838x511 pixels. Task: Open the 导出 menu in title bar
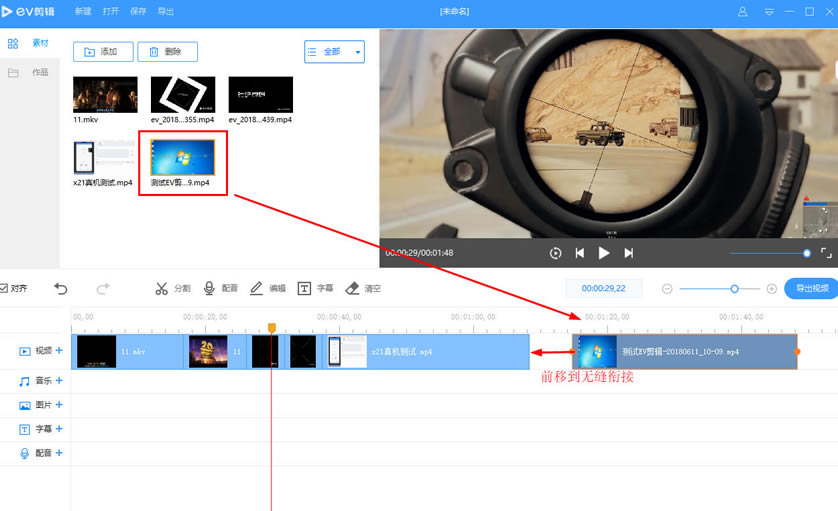pos(166,12)
